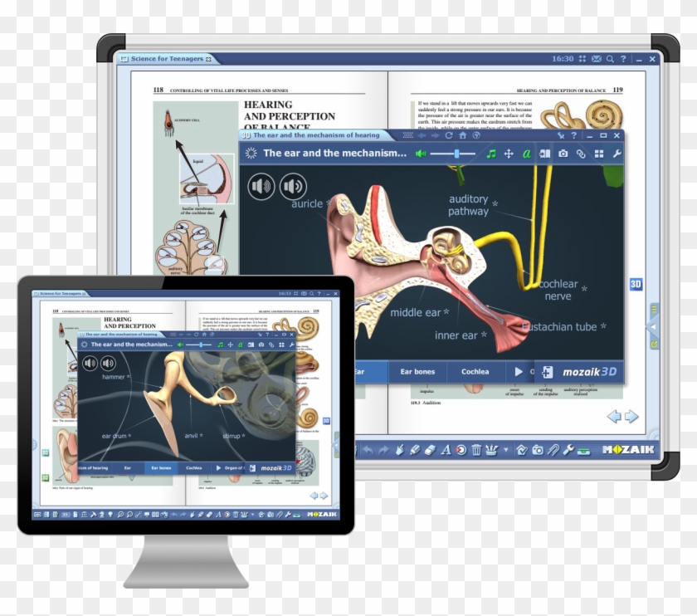
Task: Click the link sharing icon in the 3D viewer
Action: (581, 154)
